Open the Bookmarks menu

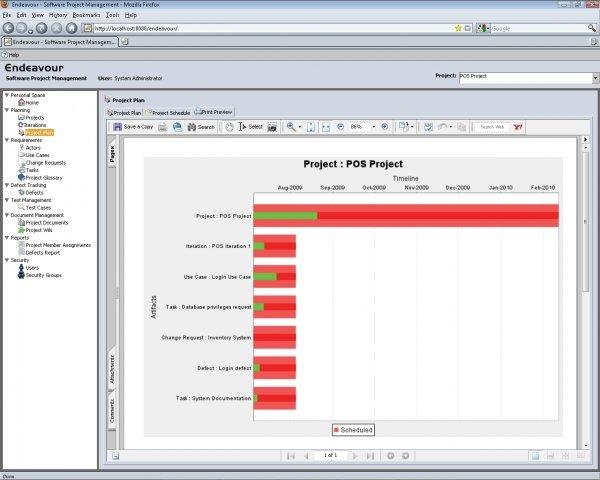[x=86, y=15]
